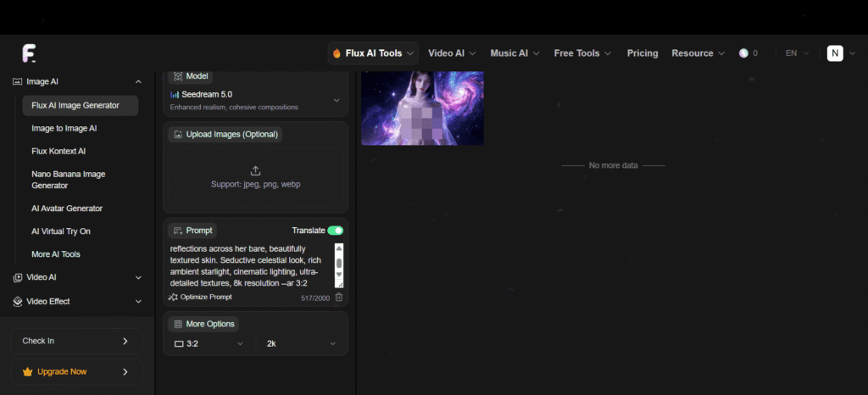Screen dimensions: 868x395
Task: Open the Flux AI Tools menu
Action: pos(373,53)
